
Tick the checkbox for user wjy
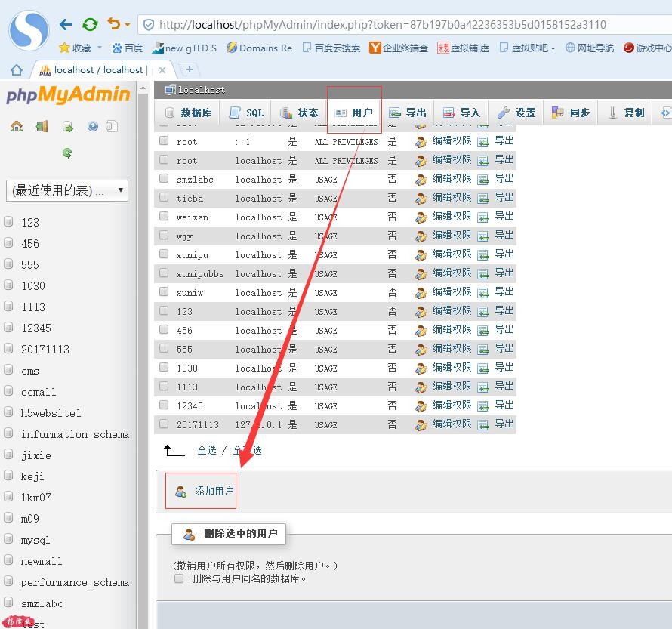click(x=164, y=235)
